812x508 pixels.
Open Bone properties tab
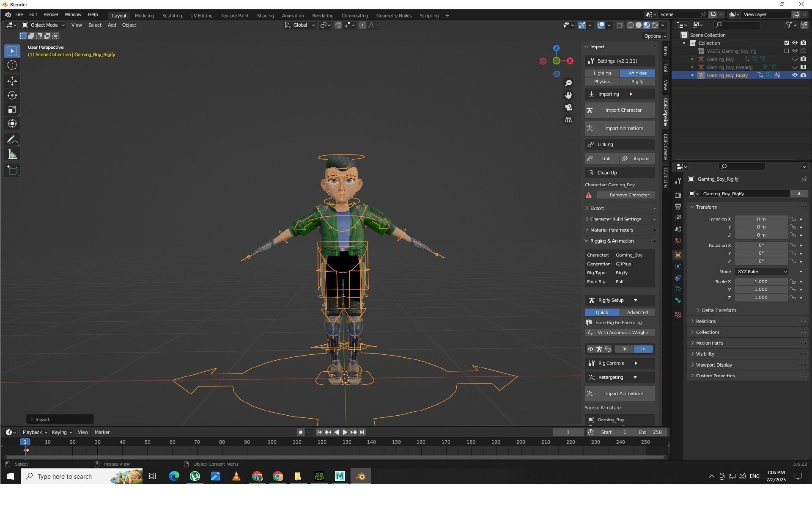tap(678, 301)
